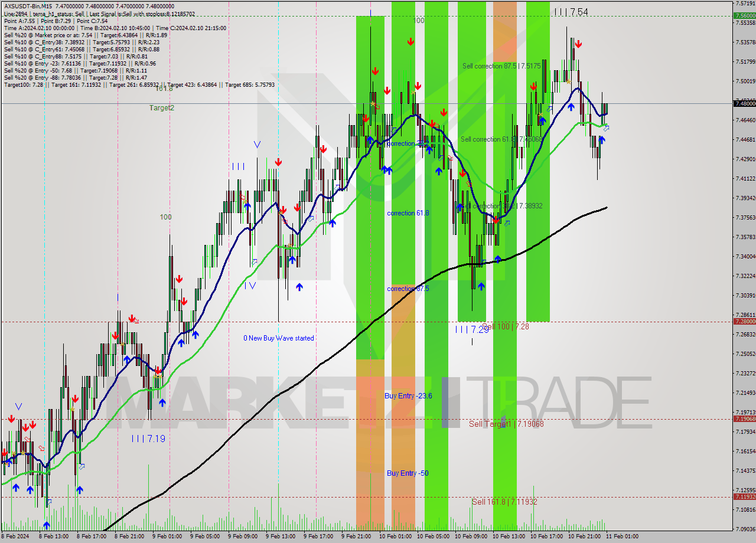Click the '9 Feb 13:00' time axis label
The width and height of the screenshot is (756, 543).
[x=281, y=537]
